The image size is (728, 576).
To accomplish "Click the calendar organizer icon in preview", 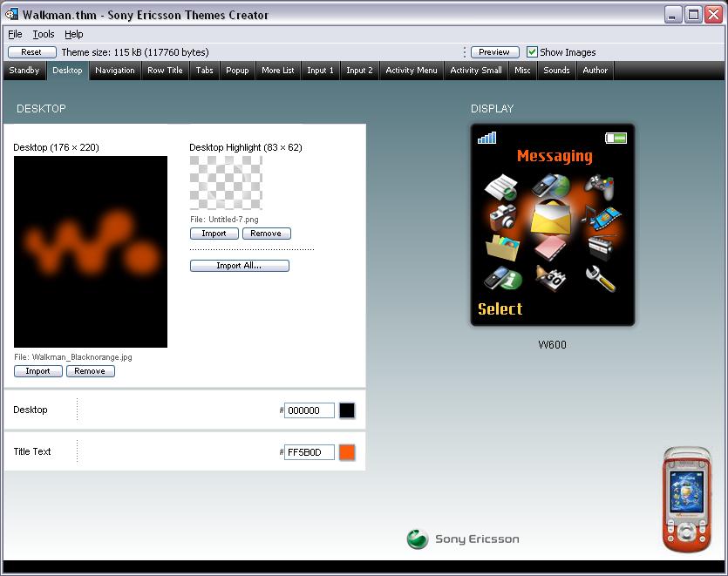I will (551, 279).
